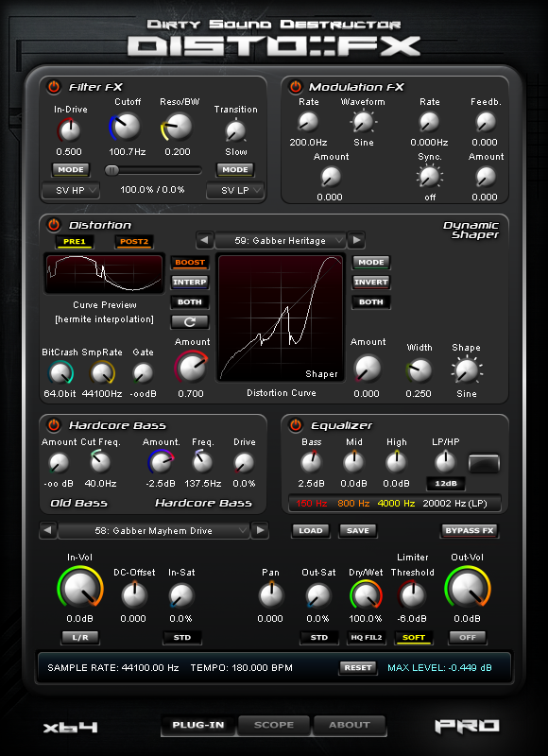Toggle the limiter OFF button under Out-Vol

coord(468,637)
